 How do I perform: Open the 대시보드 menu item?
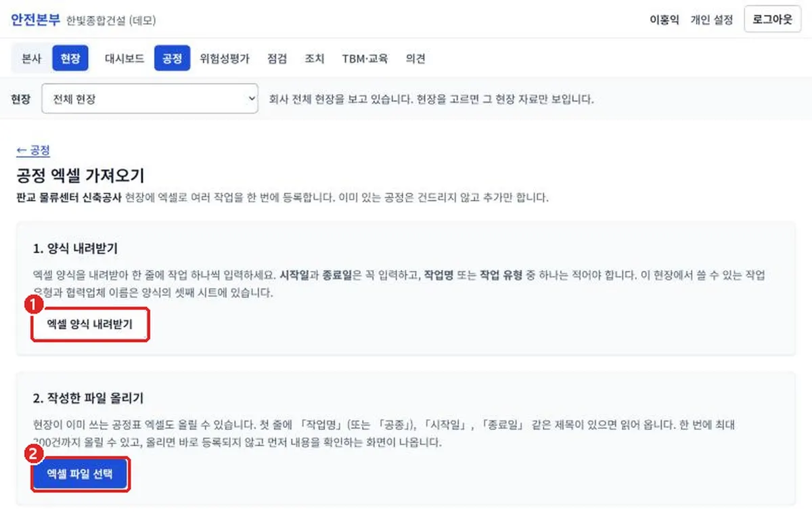point(125,59)
